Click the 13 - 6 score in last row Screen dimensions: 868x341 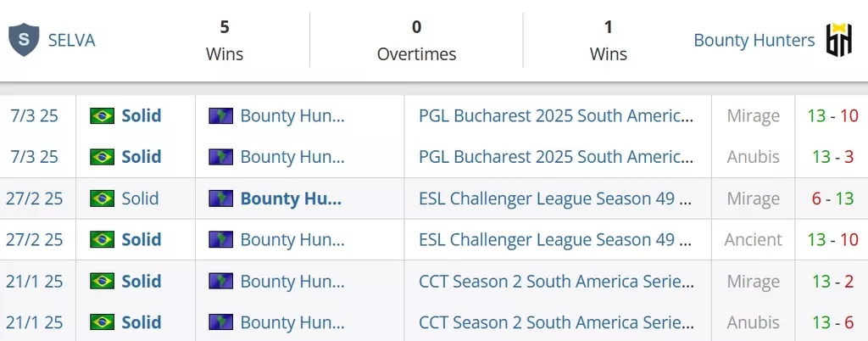click(x=832, y=322)
